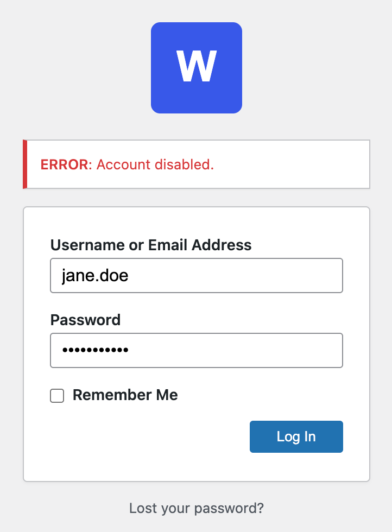Click the "Remember Me" label text
Image resolution: width=392 pixels, height=532 pixels.
(125, 395)
